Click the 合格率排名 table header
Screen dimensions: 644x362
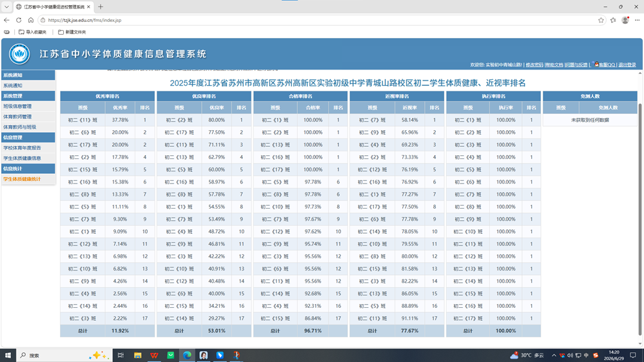pos(300,96)
